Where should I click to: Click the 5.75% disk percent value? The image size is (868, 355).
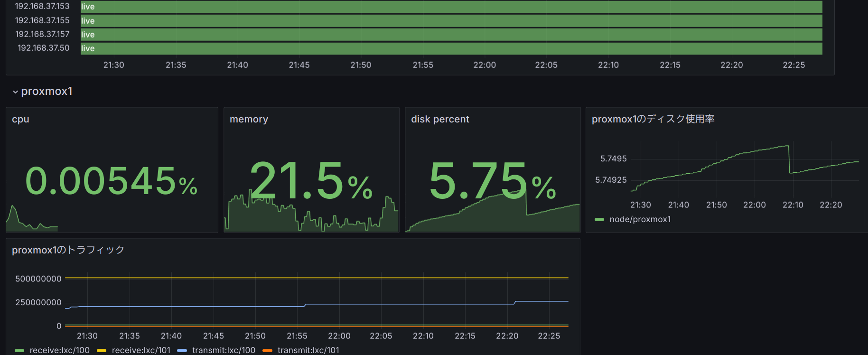pyautogui.click(x=492, y=180)
